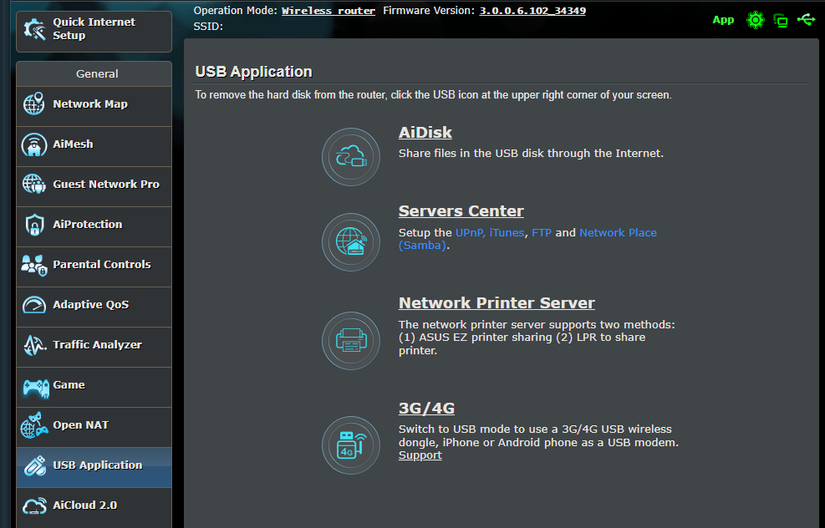Click the Servers Center globe icon

tap(351, 242)
